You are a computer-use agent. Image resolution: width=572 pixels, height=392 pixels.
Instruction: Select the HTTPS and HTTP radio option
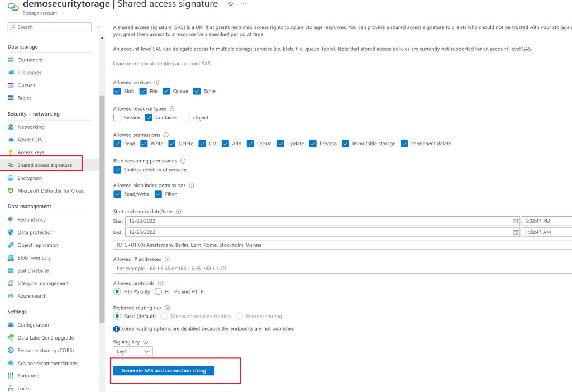pyautogui.click(x=158, y=291)
